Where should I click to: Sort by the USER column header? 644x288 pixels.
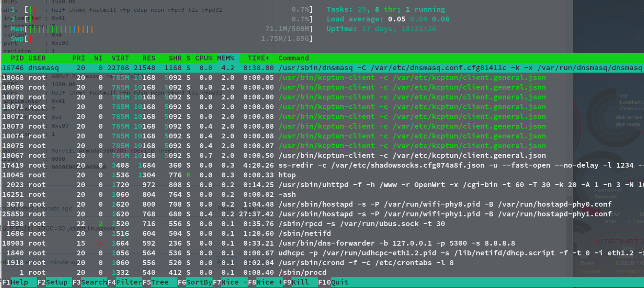pyautogui.click(x=37, y=58)
